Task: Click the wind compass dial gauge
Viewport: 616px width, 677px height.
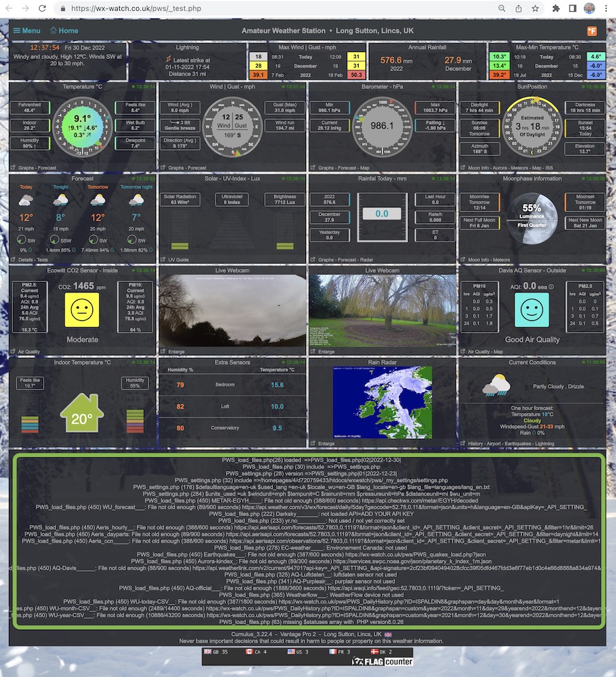Action: [232, 127]
